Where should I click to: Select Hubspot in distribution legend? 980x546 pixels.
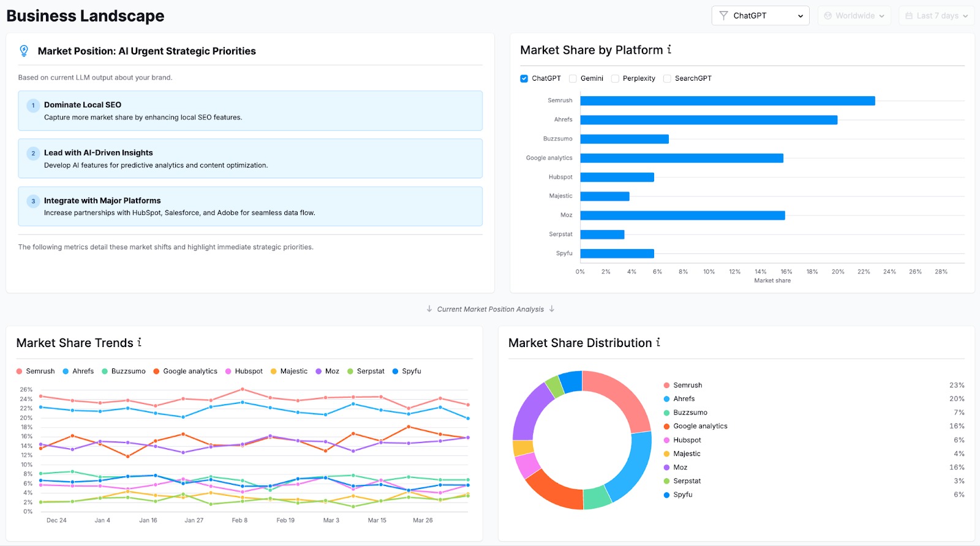[682, 440]
